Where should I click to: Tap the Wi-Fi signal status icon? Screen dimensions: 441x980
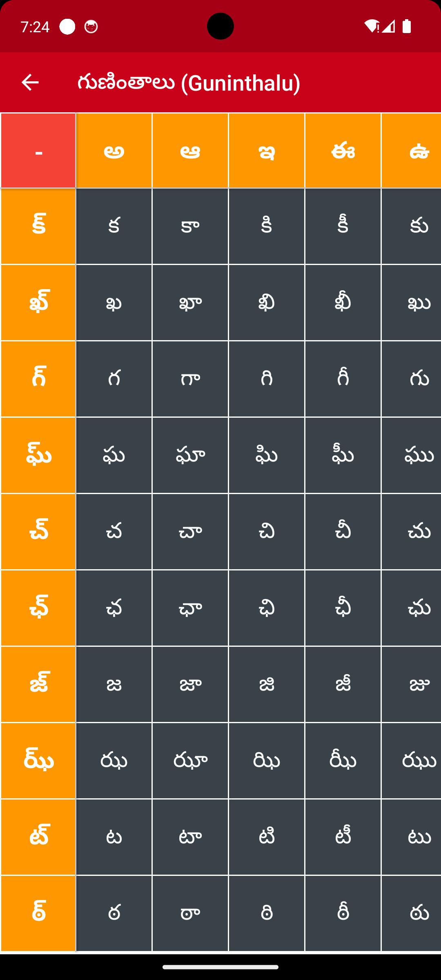coord(372,27)
